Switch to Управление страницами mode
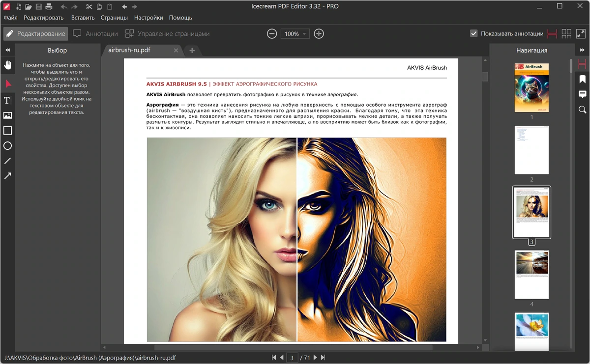590x364 pixels. pyautogui.click(x=167, y=34)
